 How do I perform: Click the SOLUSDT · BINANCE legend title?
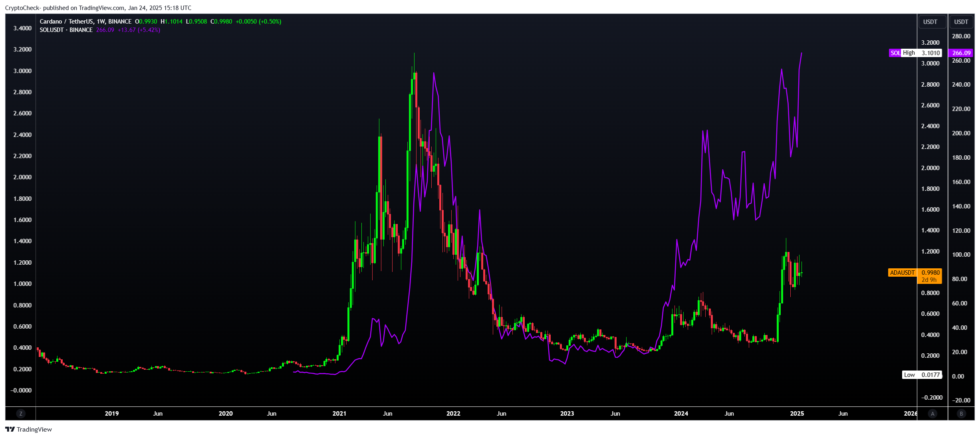point(66,30)
